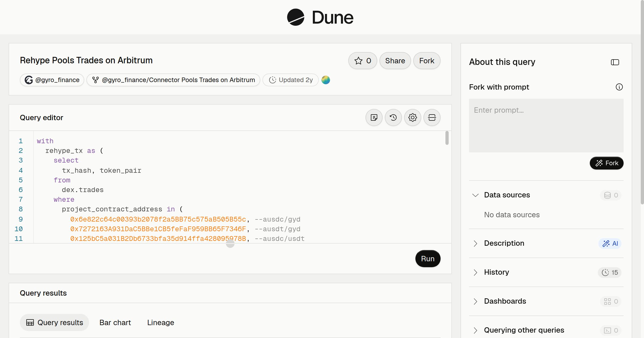The height and width of the screenshot is (338, 644).
Task: Click the magic-wand Fork button
Action: [x=606, y=163]
